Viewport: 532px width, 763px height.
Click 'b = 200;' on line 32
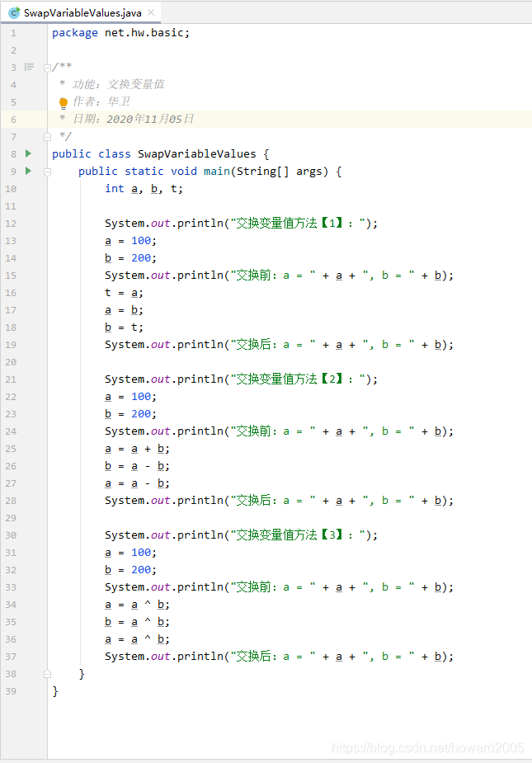(130, 570)
